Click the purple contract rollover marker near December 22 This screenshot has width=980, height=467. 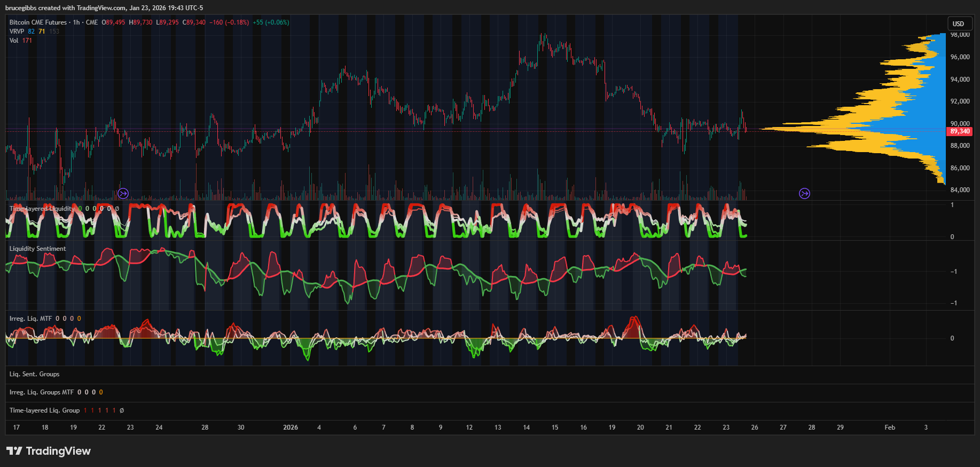click(x=123, y=193)
